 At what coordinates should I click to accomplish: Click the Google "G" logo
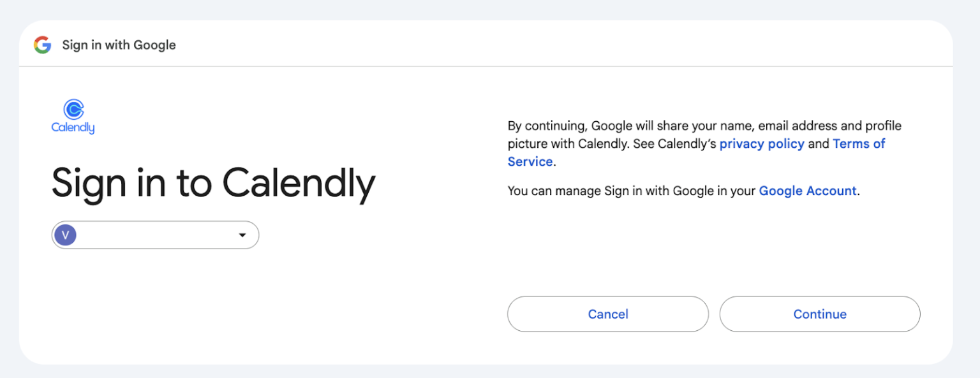43,45
